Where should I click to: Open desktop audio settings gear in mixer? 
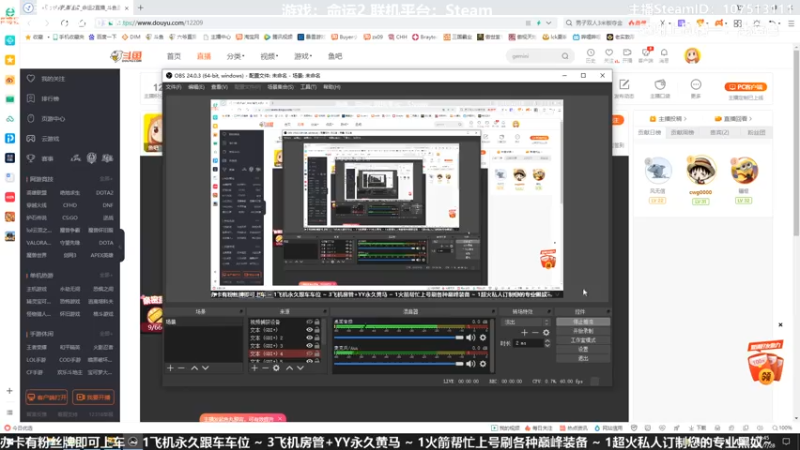pyautogui.click(x=483, y=338)
